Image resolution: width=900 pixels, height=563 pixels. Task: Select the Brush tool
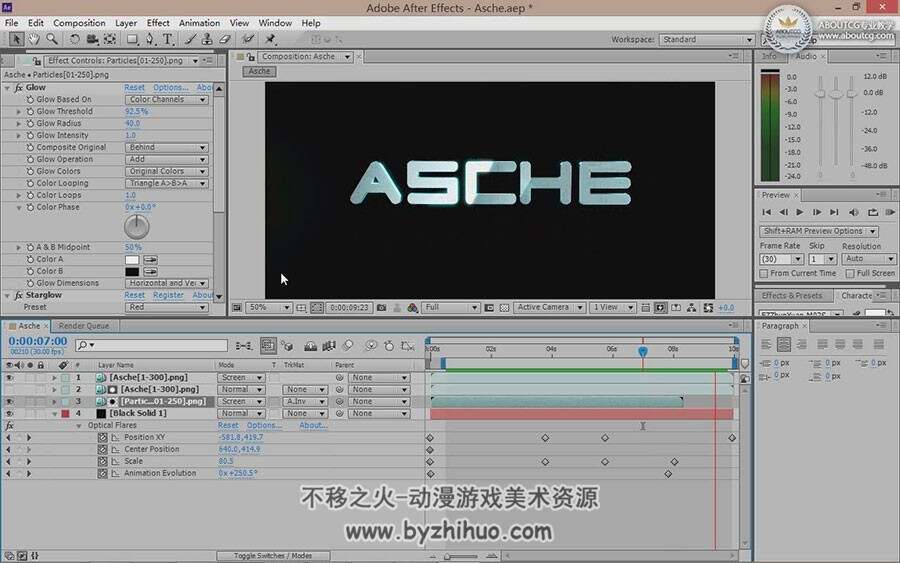click(190, 39)
